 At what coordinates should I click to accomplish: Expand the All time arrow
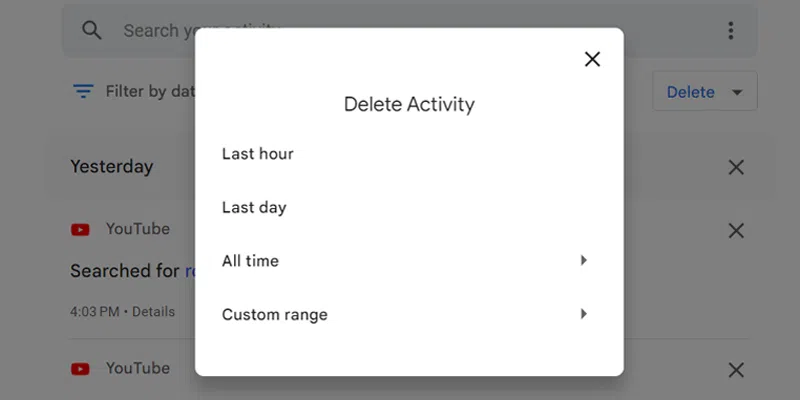tap(583, 261)
